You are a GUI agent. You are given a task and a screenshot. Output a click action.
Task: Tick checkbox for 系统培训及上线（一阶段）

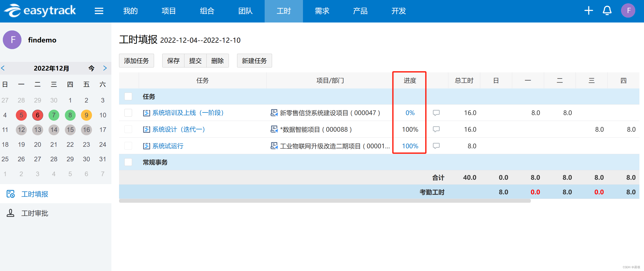pos(128,113)
